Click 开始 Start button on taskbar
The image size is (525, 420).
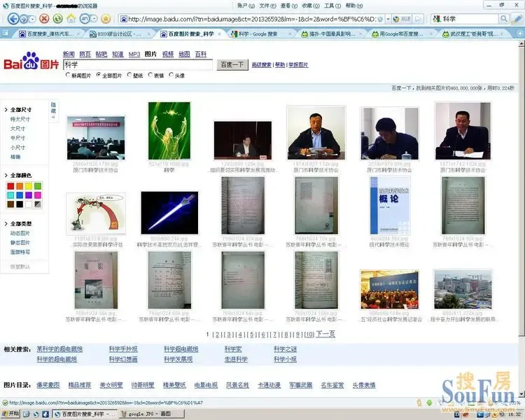[10, 414]
